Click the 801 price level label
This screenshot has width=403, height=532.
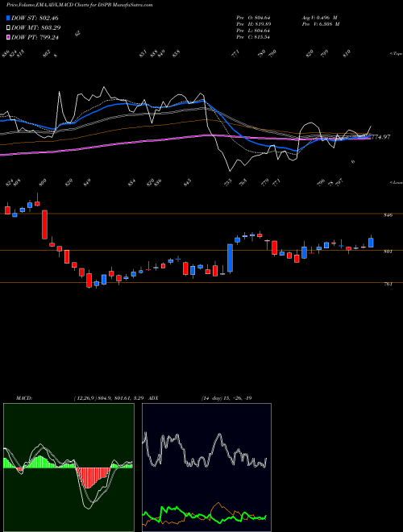(388, 251)
